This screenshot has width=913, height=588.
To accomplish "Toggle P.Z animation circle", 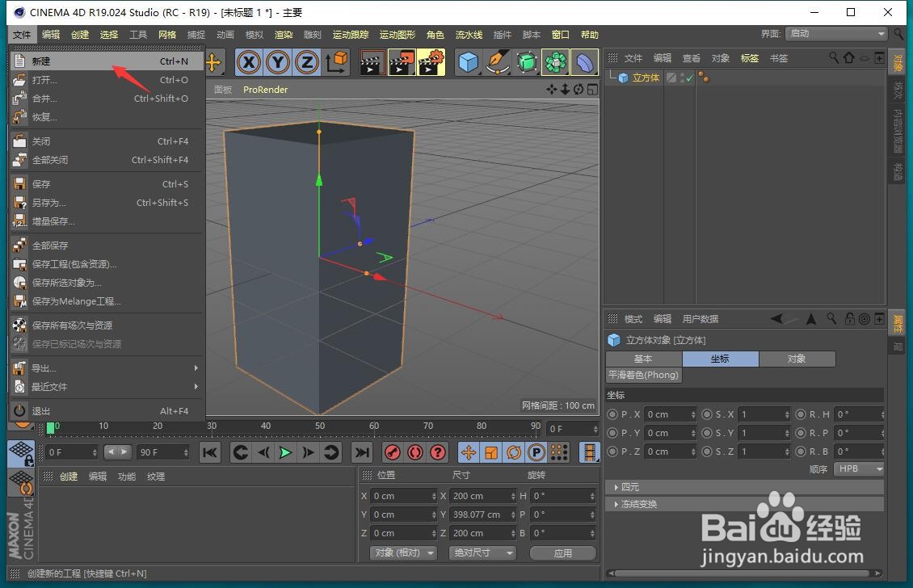I will (x=612, y=451).
